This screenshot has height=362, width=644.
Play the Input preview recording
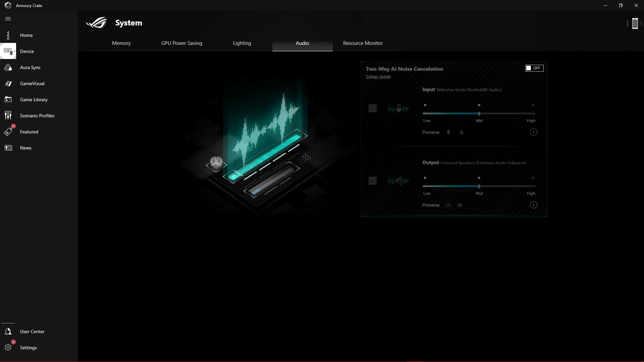click(x=462, y=132)
